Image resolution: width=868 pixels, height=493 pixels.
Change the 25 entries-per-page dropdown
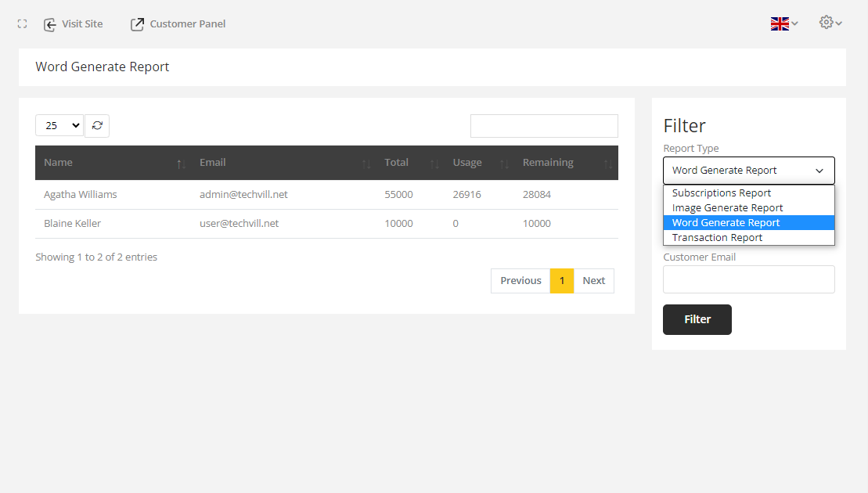click(x=59, y=125)
